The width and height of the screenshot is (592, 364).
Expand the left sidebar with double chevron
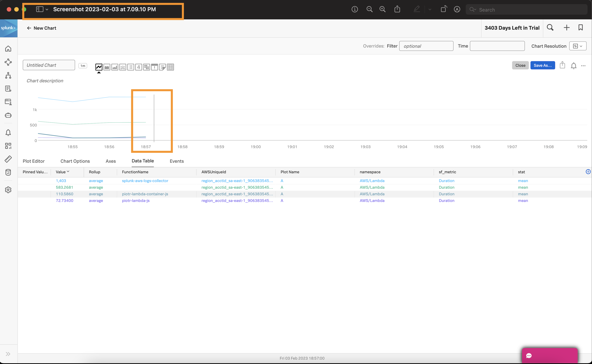pos(8,354)
